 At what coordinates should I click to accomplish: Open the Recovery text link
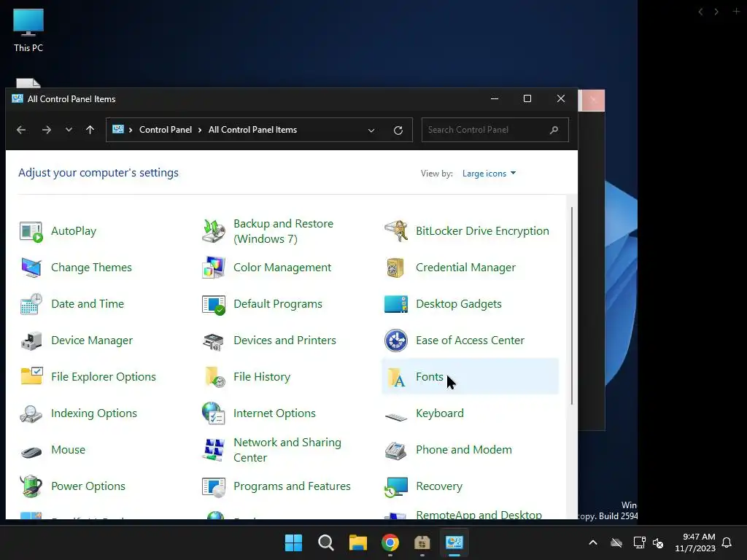point(438,486)
